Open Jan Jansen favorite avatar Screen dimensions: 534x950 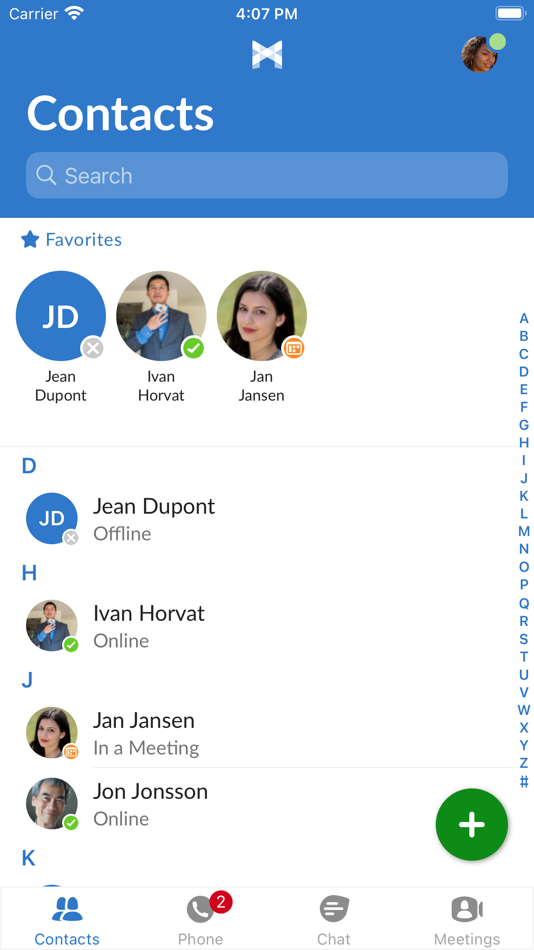click(262, 316)
